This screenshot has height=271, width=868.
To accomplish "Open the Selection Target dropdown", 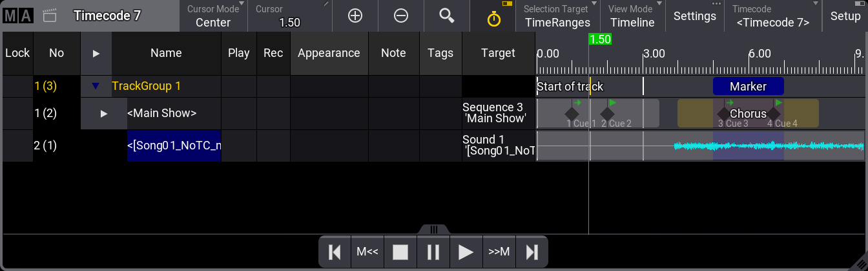I will click(x=557, y=16).
